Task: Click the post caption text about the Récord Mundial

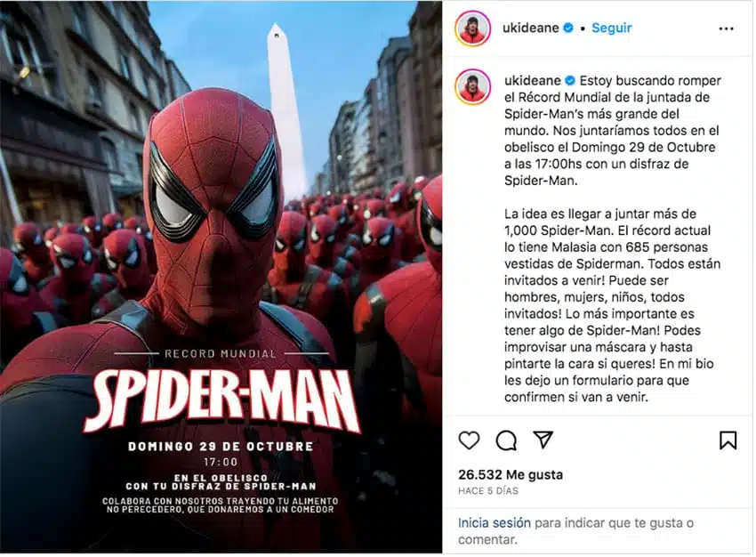Action: pyautogui.click(x=612, y=238)
